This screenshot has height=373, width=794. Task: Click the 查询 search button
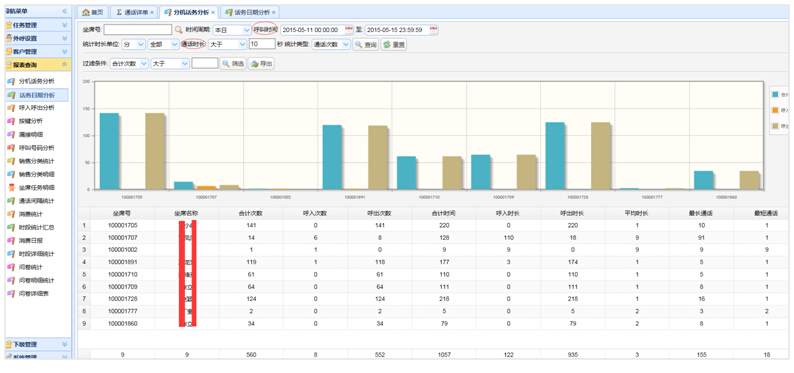click(x=366, y=45)
